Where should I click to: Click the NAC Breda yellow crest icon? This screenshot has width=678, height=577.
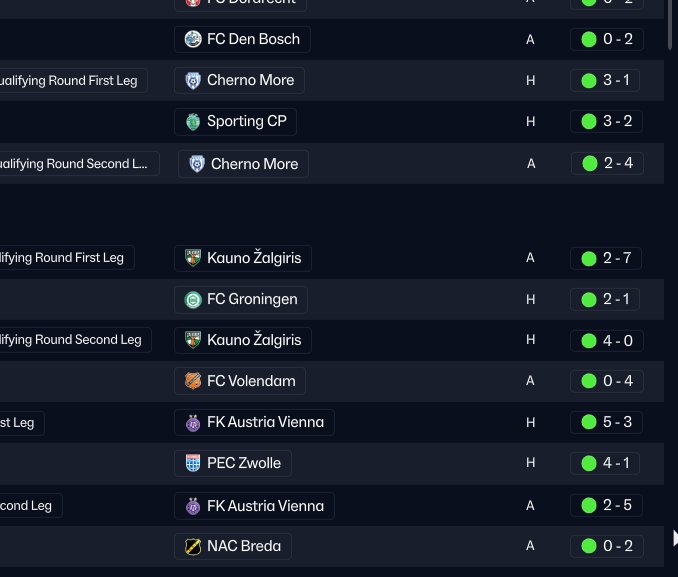193,546
